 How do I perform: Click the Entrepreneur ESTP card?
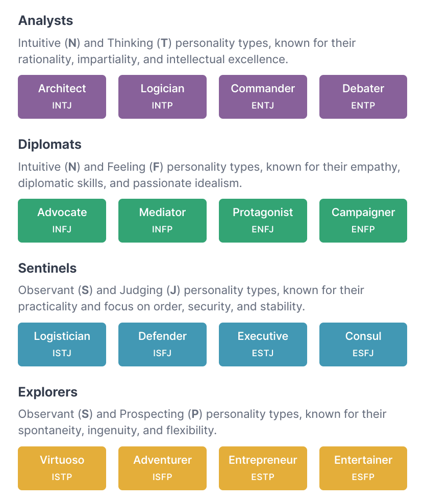[x=263, y=468]
